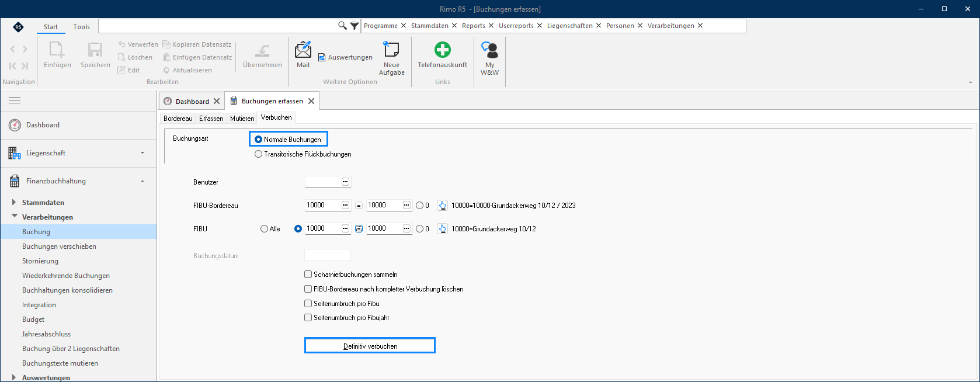The image size is (980, 382).
Task: Enable Scharnierbuchungen sammeln checkbox
Action: point(308,274)
